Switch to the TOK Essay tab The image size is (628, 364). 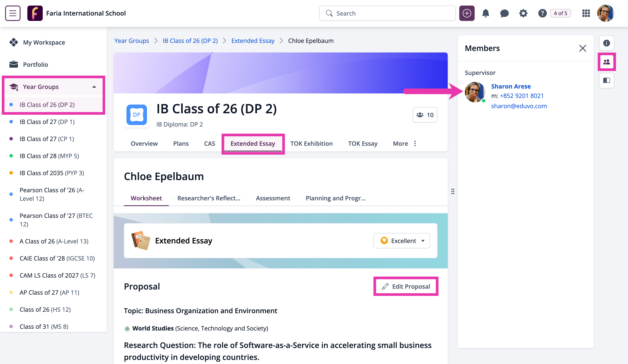point(363,143)
